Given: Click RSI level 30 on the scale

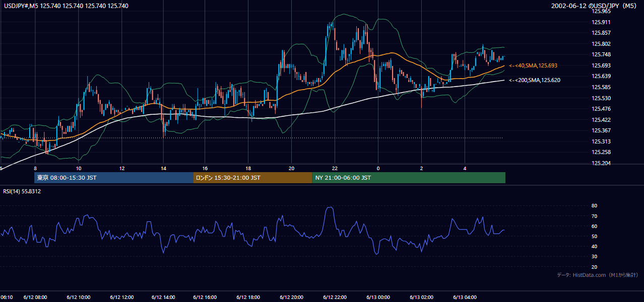Looking at the screenshot, I should [594, 257].
